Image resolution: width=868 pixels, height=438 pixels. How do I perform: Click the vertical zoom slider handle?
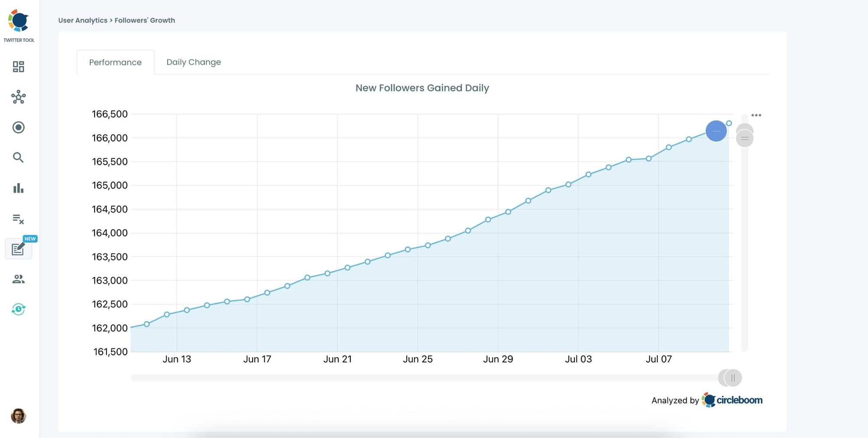point(744,138)
